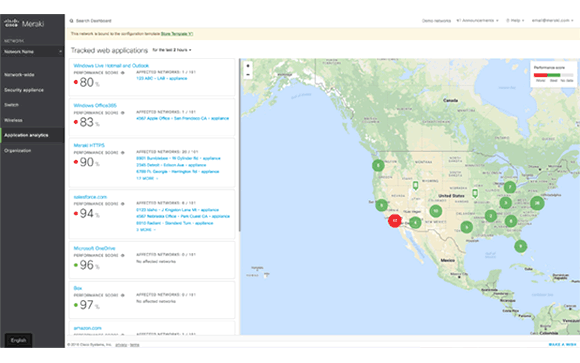Zoom in on the map
The image size is (580, 363).
tap(248, 66)
